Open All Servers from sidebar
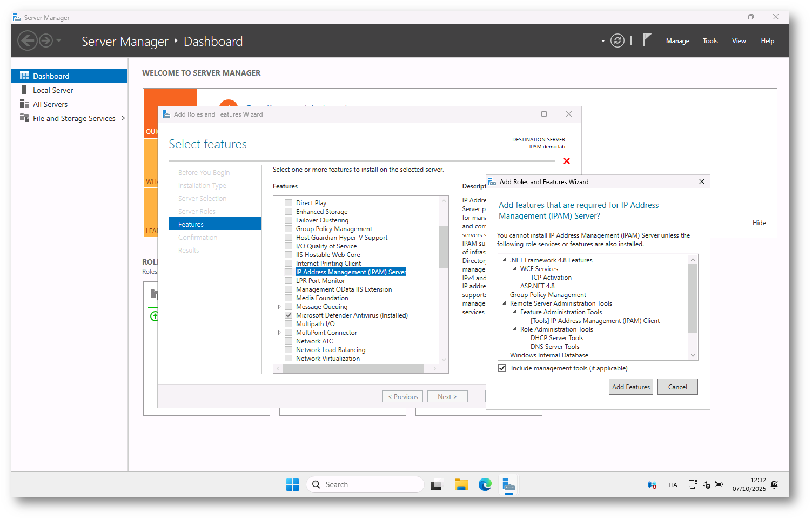 point(50,104)
